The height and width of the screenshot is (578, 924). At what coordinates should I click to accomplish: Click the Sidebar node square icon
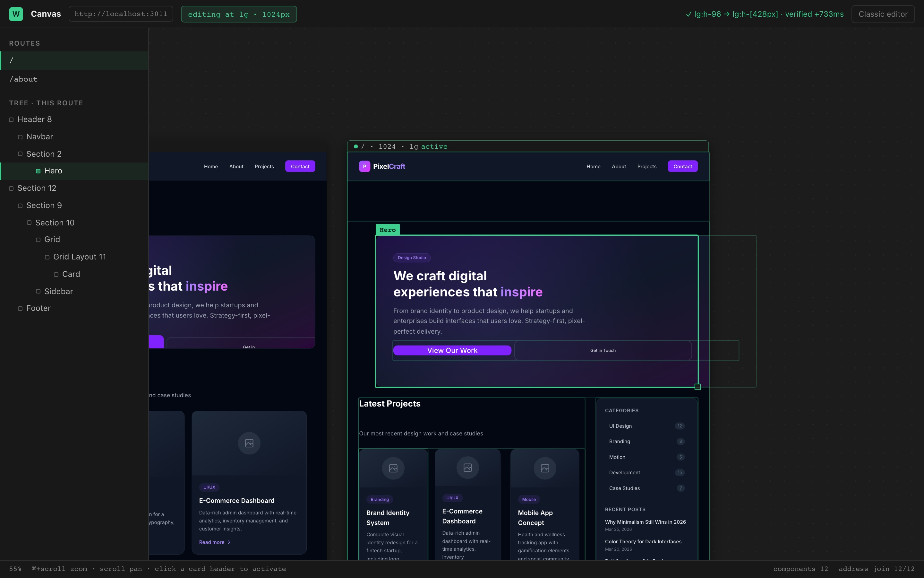38,291
